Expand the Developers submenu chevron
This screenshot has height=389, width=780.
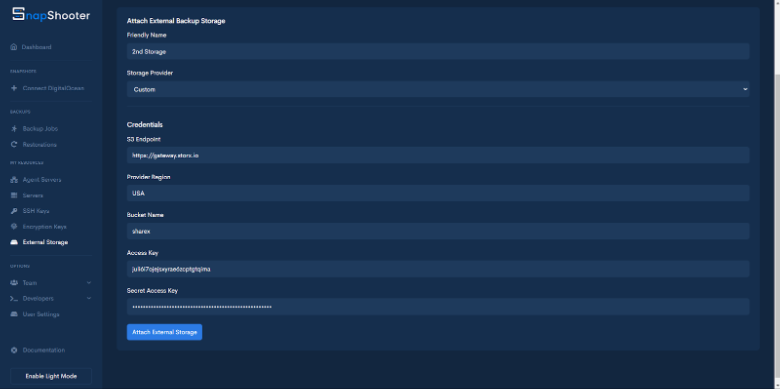[89, 298]
